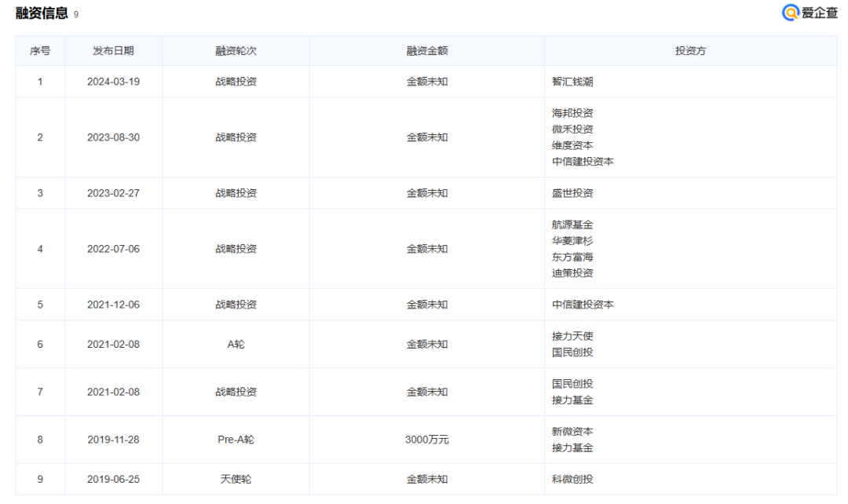
Task: Click the date 2019-06-25
Action: [x=114, y=479]
